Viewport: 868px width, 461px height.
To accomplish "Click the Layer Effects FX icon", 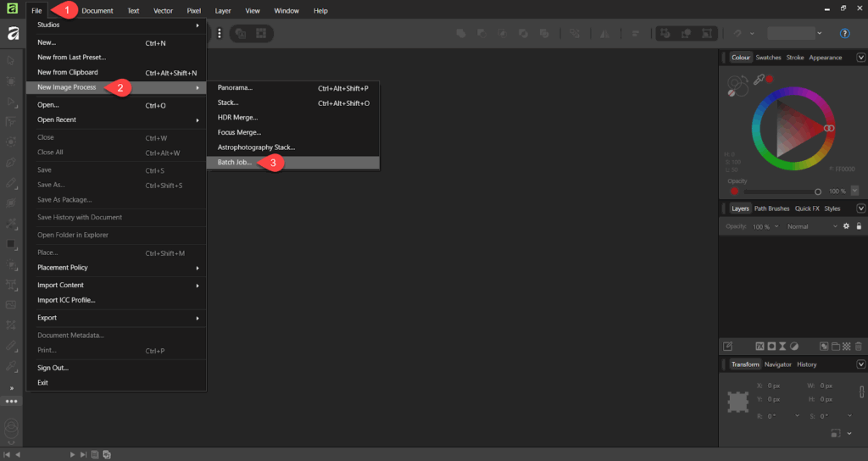I will pyautogui.click(x=759, y=347).
